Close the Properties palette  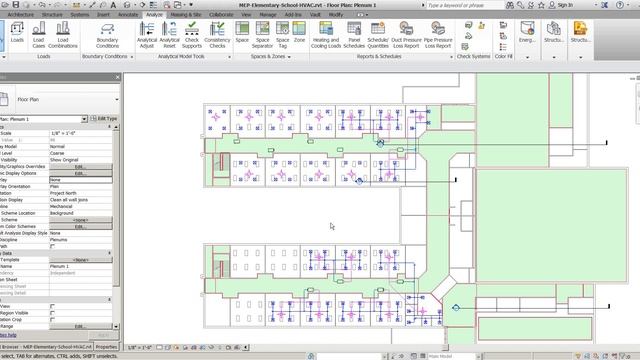118,77
